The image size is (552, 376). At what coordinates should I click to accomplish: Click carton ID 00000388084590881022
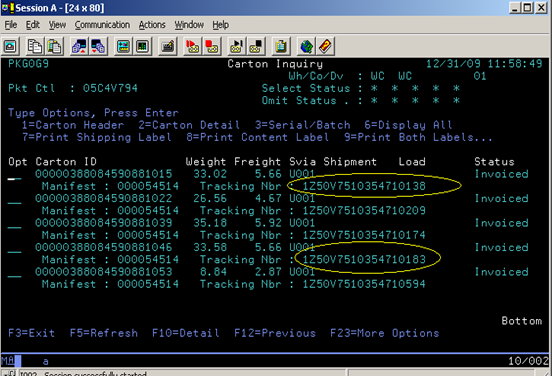(104, 198)
